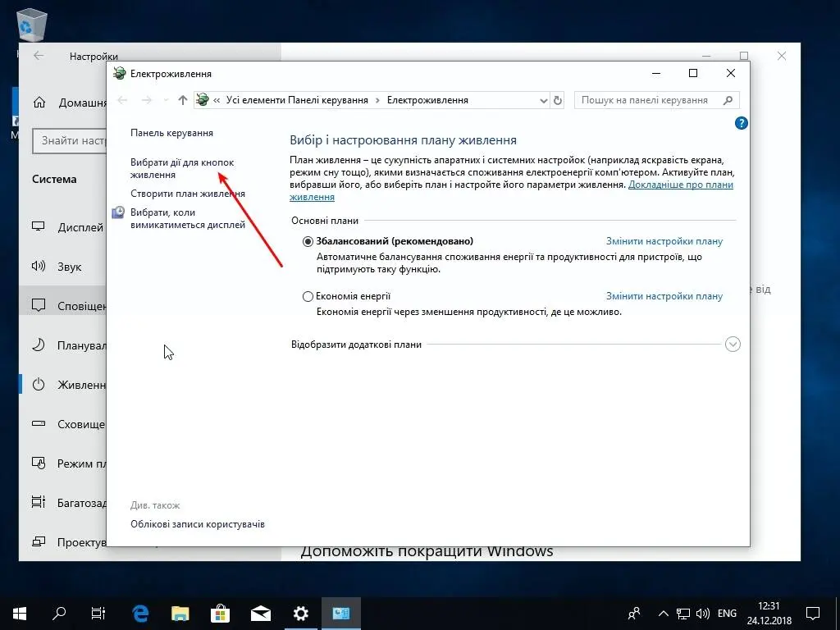Open 'Вибрати, коли вимикатиметься дисплей'
The width and height of the screenshot is (840, 630).
point(188,218)
